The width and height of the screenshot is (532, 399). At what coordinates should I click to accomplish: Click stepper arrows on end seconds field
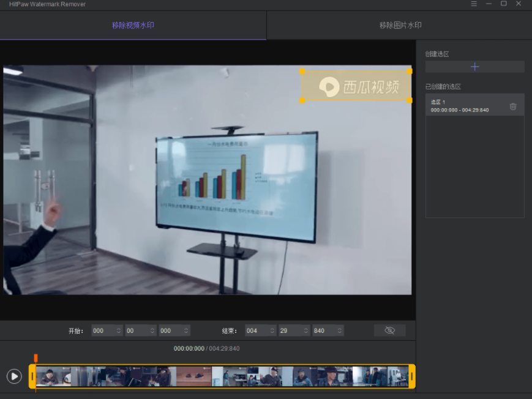[305, 330]
